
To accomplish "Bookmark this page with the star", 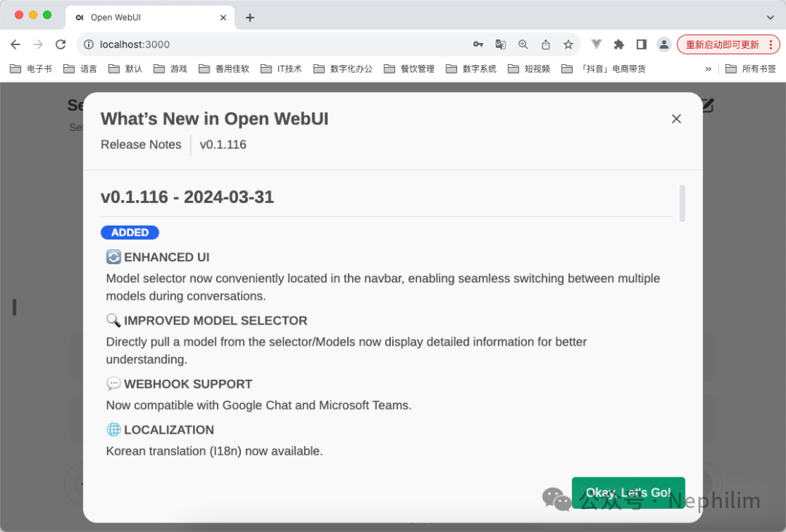I will coord(568,44).
